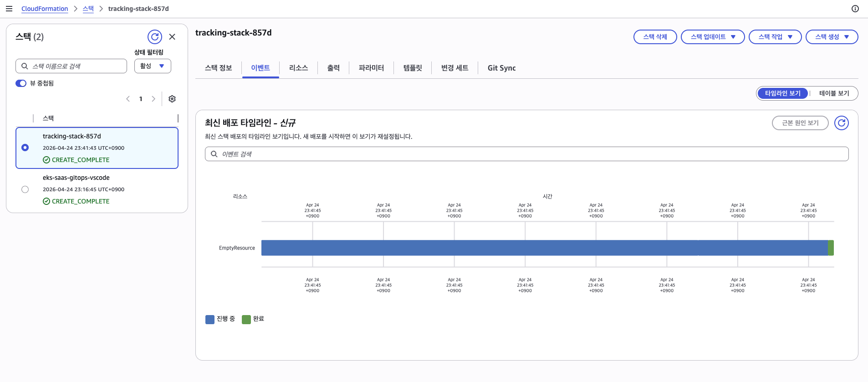Focus the event search field

pos(527,154)
